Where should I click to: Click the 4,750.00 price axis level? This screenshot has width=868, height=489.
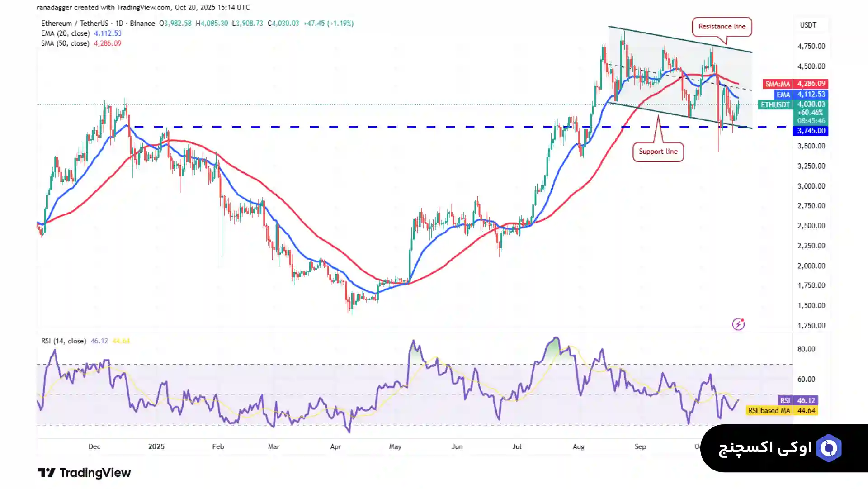click(x=811, y=46)
